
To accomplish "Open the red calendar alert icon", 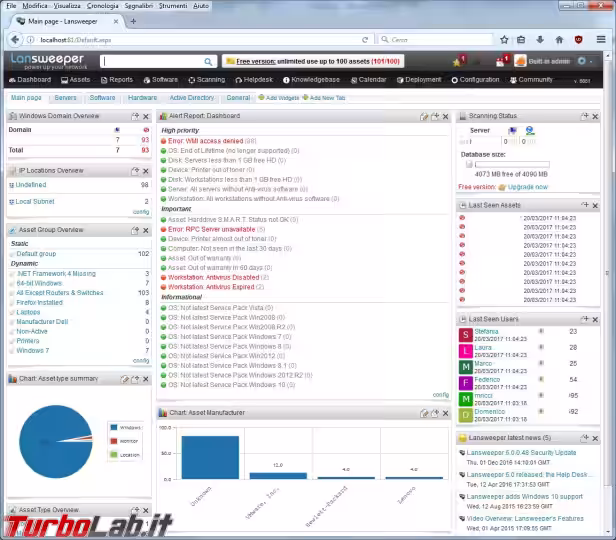I will click(x=500, y=62).
